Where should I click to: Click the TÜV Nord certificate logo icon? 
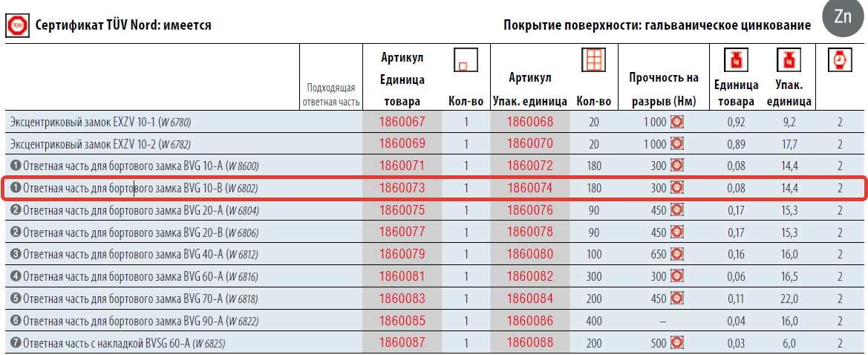pyautogui.click(x=17, y=25)
